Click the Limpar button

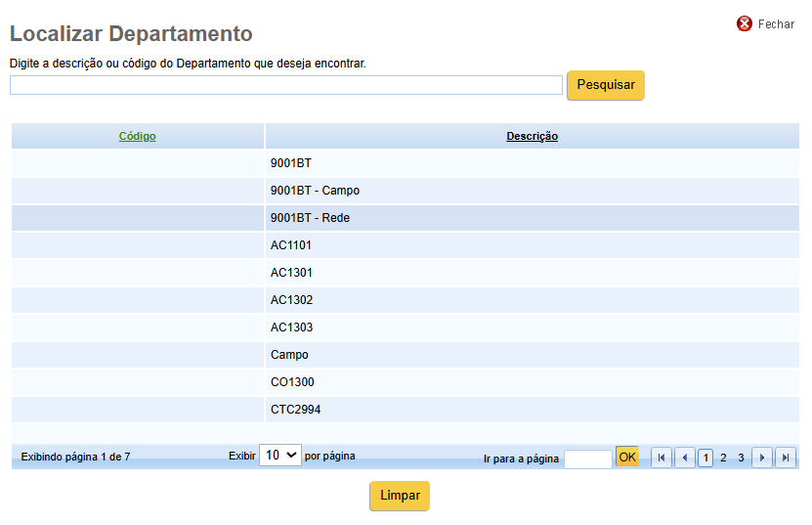coord(400,496)
